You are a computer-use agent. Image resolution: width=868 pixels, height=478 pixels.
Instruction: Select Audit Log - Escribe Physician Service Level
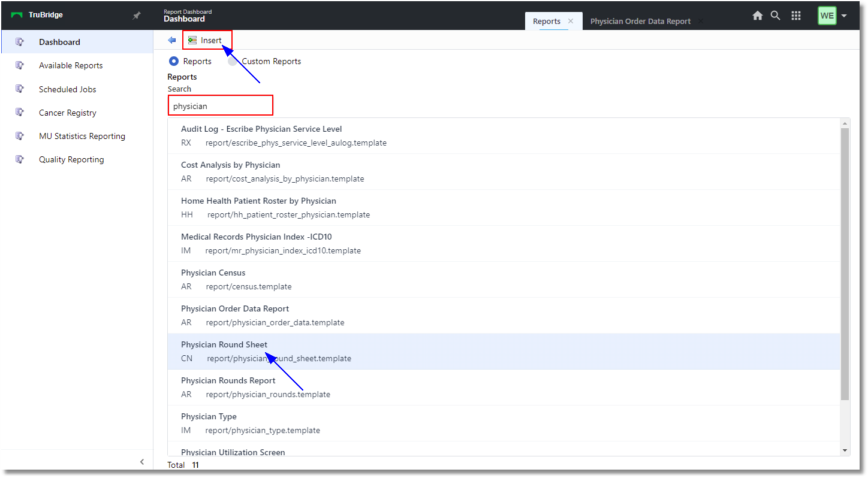504,136
